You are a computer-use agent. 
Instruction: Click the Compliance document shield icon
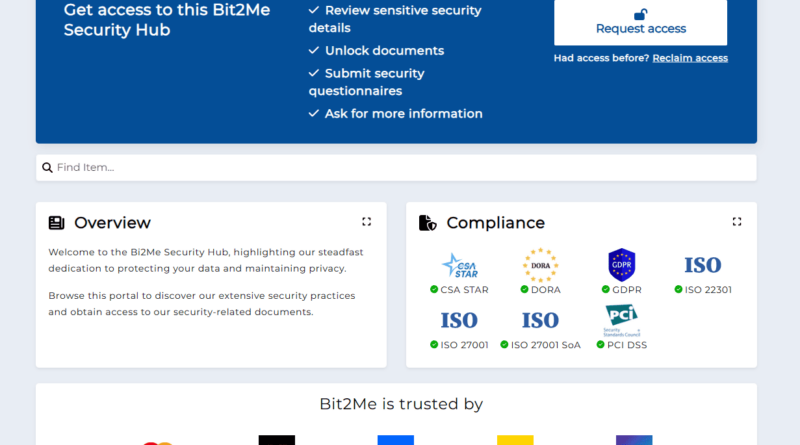427,223
